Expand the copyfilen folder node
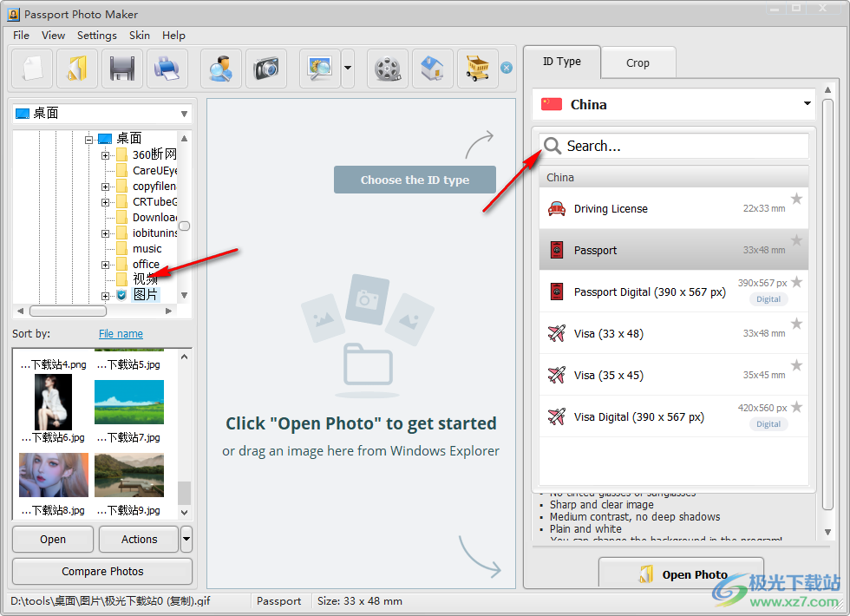 tap(105, 187)
